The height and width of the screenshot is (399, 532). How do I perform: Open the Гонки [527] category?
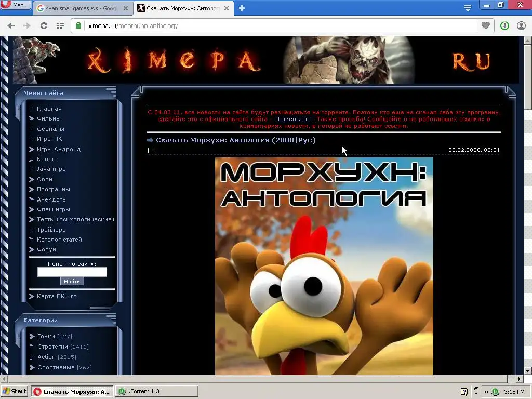pyautogui.click(x=55, y=336)
